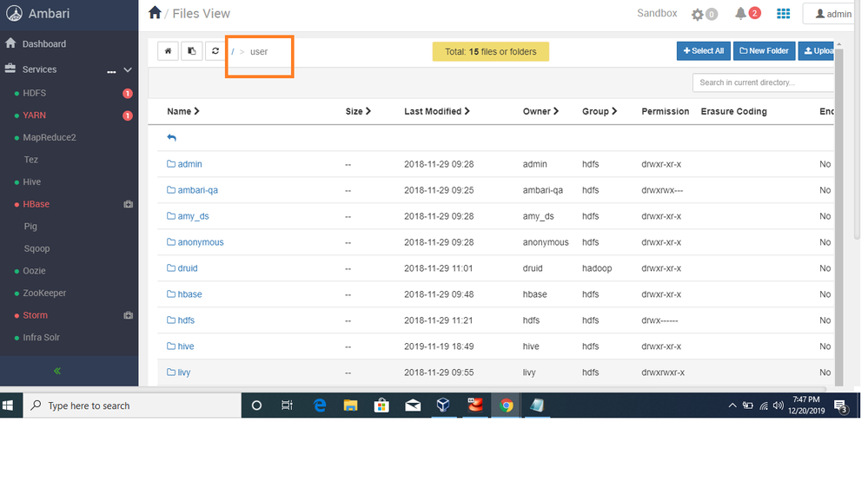This screenshot has height=488, width=868.
Task: Click the Select All button
Action: (x=704, y=51)
